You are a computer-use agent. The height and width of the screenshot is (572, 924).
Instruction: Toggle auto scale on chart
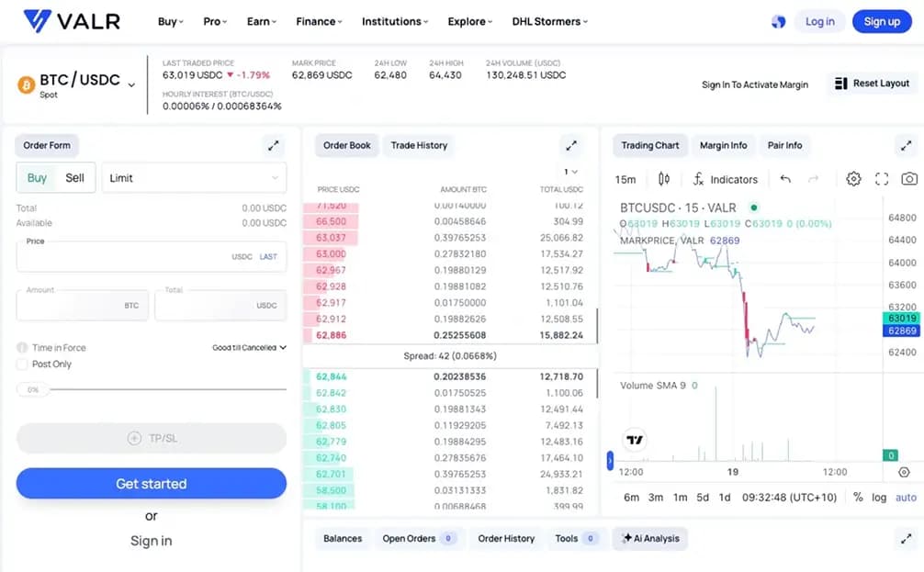(906, 498)
